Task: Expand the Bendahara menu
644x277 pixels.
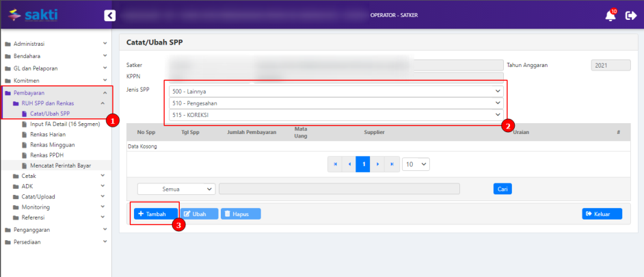Action: pyautogui.click(x=55, y=56)
